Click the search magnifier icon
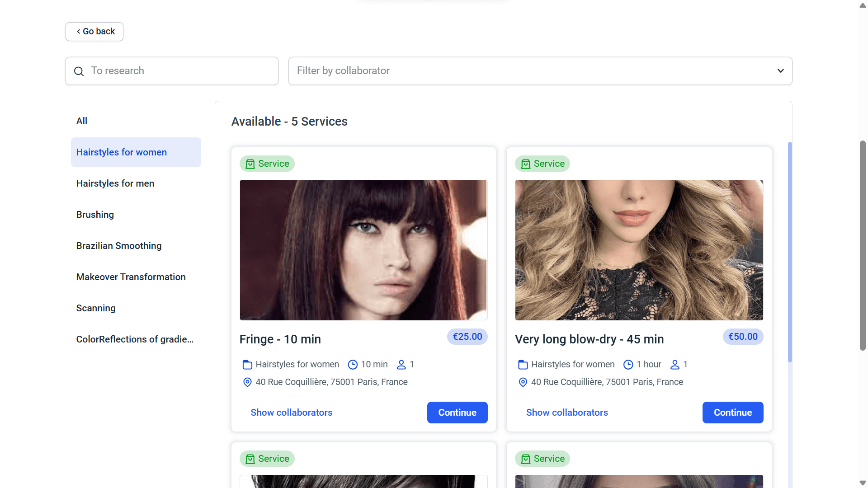 pyautogui.click(x=79, y=71)
